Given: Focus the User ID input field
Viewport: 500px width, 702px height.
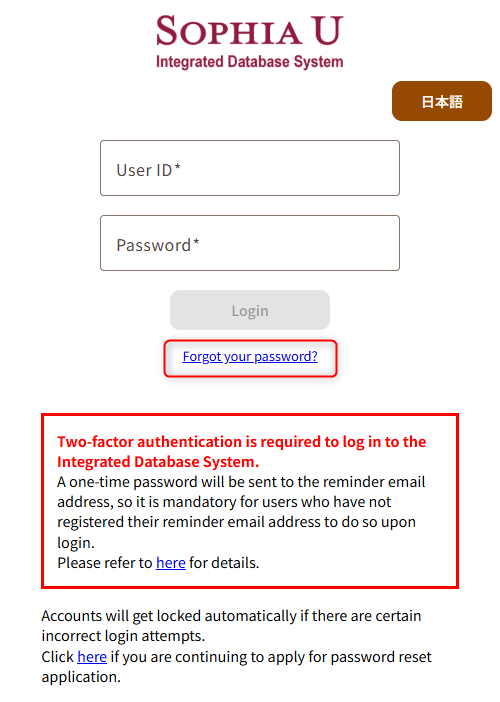Looking at the screenshot, I should [250, 168].
